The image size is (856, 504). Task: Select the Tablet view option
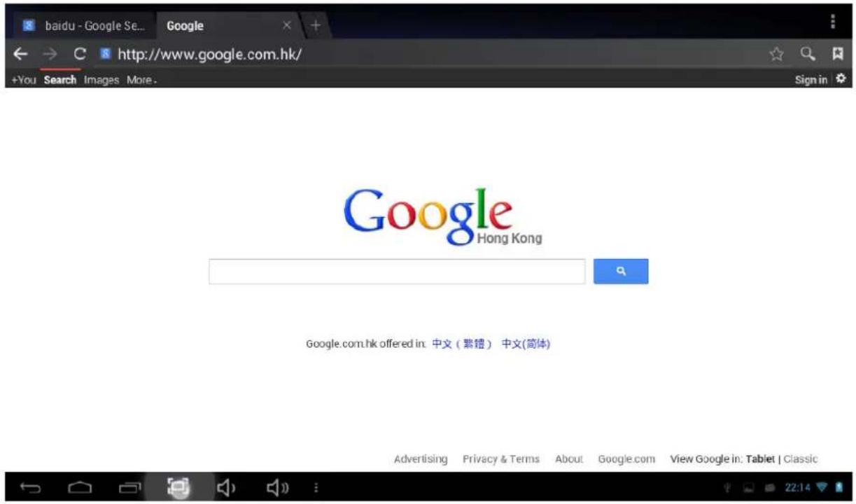click(760, 459)
